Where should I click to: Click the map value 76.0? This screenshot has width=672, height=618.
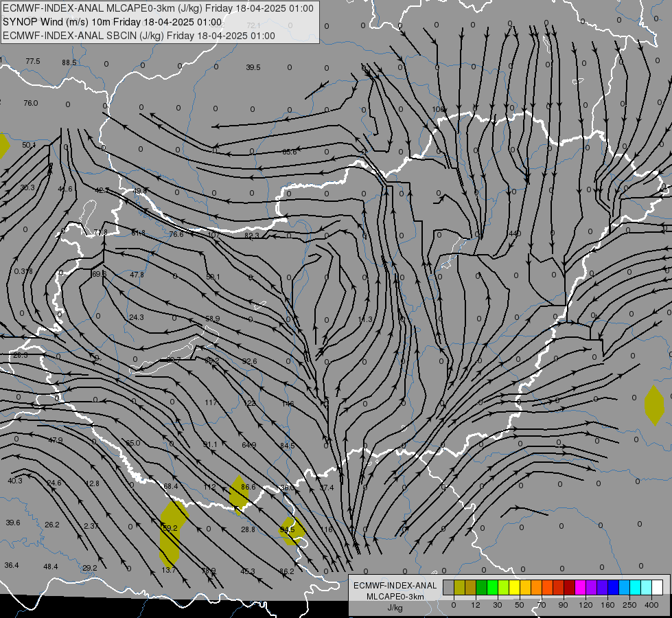30,103
